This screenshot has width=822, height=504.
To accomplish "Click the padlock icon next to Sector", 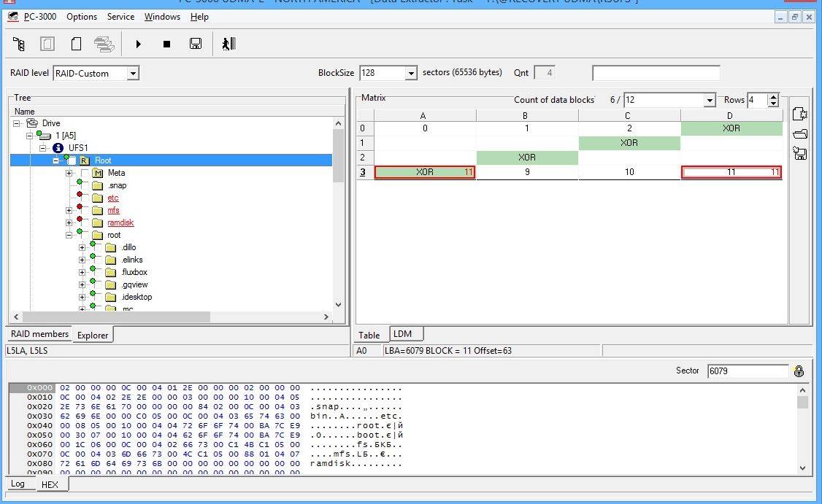I will click(x=799, y=371).
